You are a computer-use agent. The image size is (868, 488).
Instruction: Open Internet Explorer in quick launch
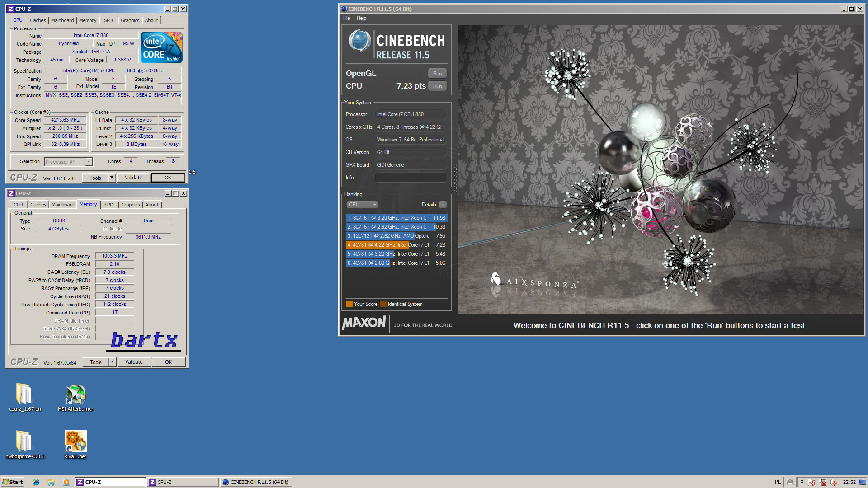point(36,482)
